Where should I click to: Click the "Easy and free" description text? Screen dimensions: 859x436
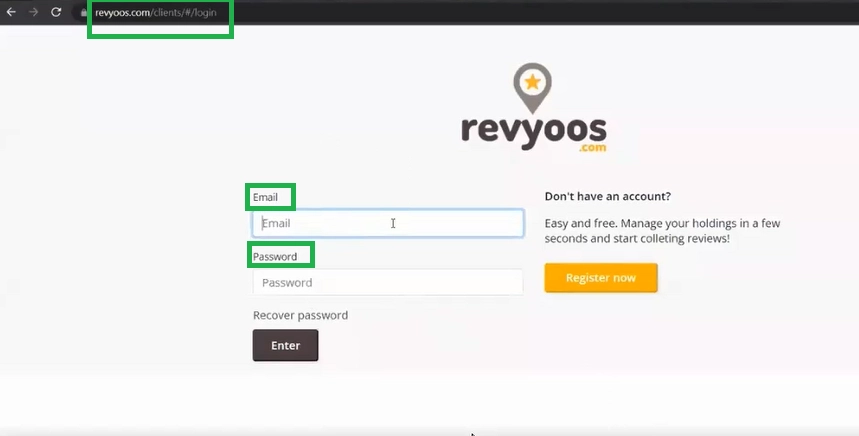point(662,231)
